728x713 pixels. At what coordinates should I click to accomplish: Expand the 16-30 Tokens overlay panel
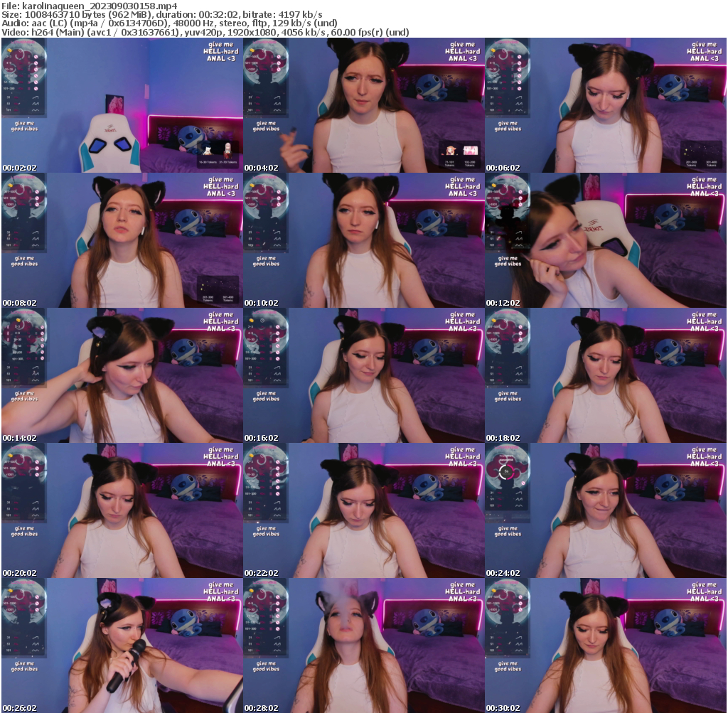click(x=208, y=151)
